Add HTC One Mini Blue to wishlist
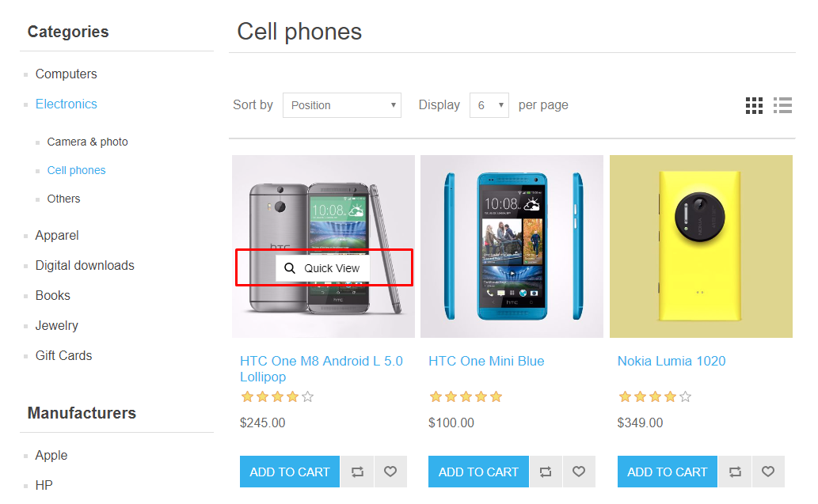 tap(579, 472)
